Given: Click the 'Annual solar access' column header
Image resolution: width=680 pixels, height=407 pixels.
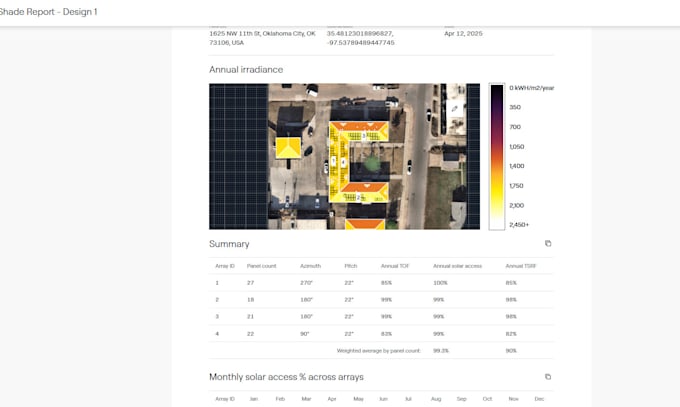Looking at the screenshot, I should point(458,266).
